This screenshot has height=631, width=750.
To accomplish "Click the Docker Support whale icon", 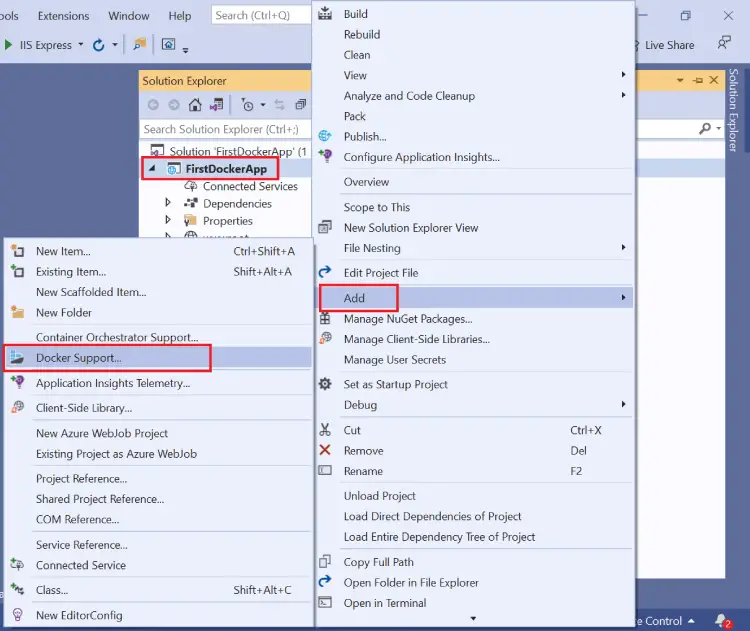I will (x=17, y=357).
